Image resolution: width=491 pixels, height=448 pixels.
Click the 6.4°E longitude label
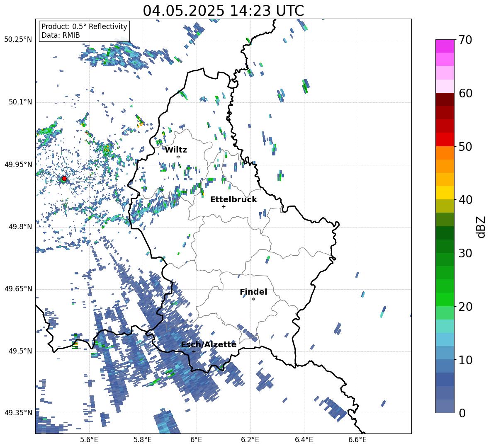[304, 440]
